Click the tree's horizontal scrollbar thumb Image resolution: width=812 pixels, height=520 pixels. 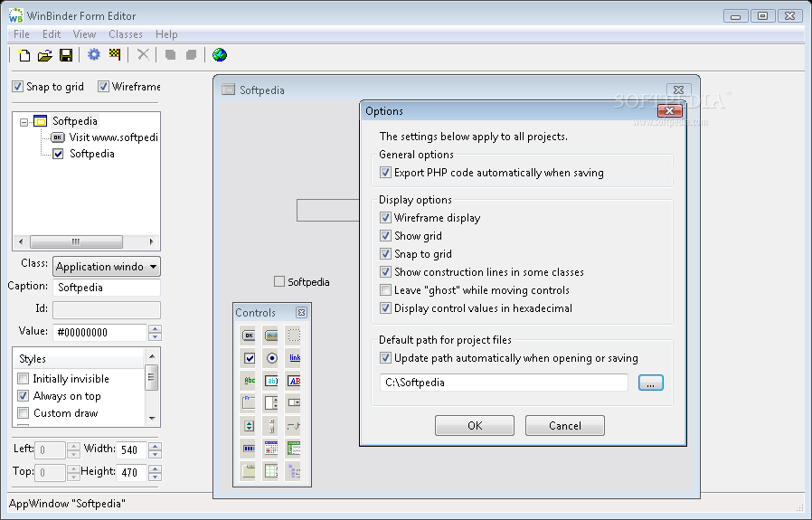[x=76, y=241]
